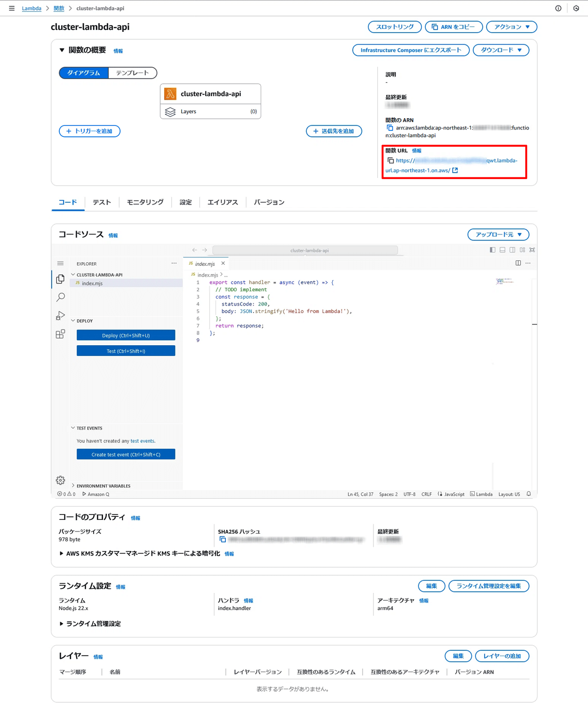Click 送信先を追加 button
Image resolution: width=588 pixels, height=713 pixels.
point(334,131)
